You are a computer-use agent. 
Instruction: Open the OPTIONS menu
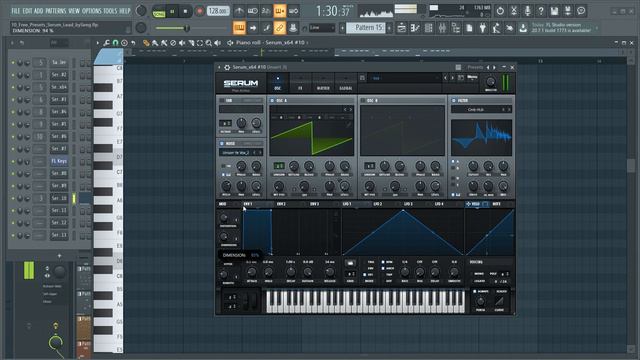coord(91,11)
